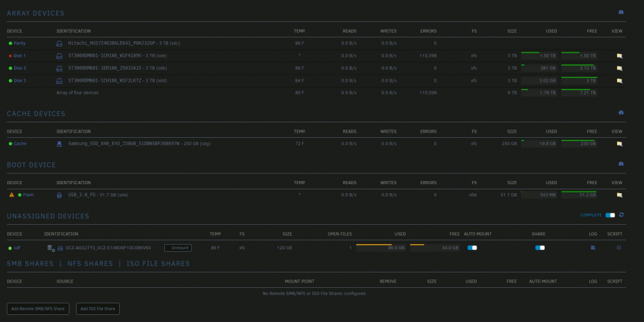Click the 'Array of four devices' summary text
The image size is (644, 322).
pos(77,93)
